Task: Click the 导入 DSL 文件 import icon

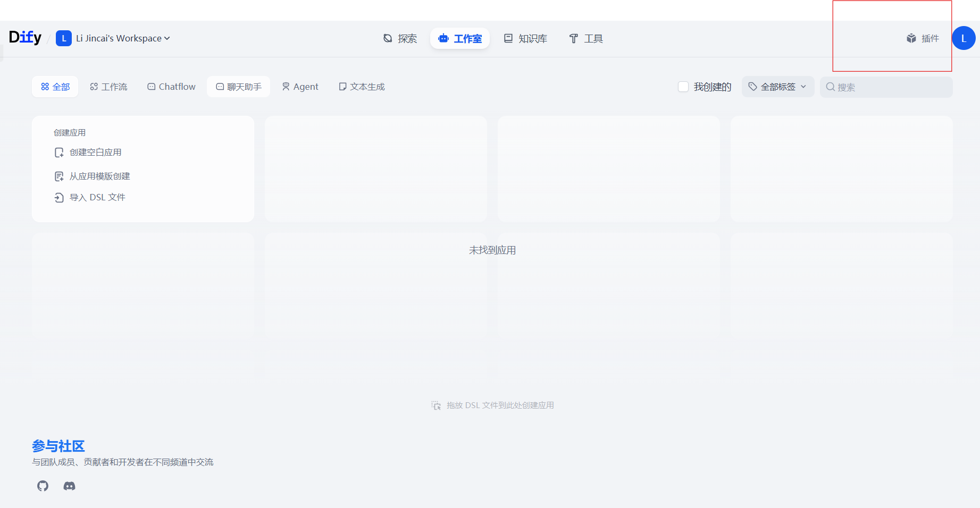Action: click(59, 197)
